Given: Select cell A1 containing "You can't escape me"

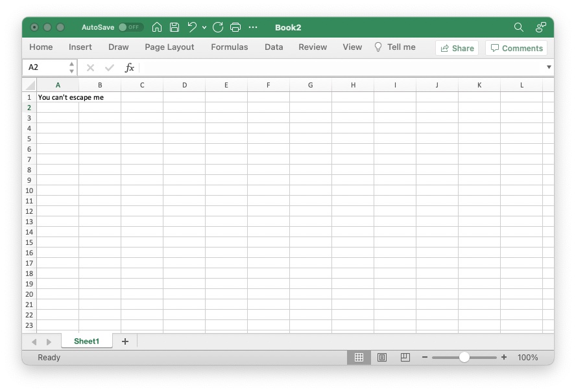Looking at the screenshot, I should pos(58,97).
